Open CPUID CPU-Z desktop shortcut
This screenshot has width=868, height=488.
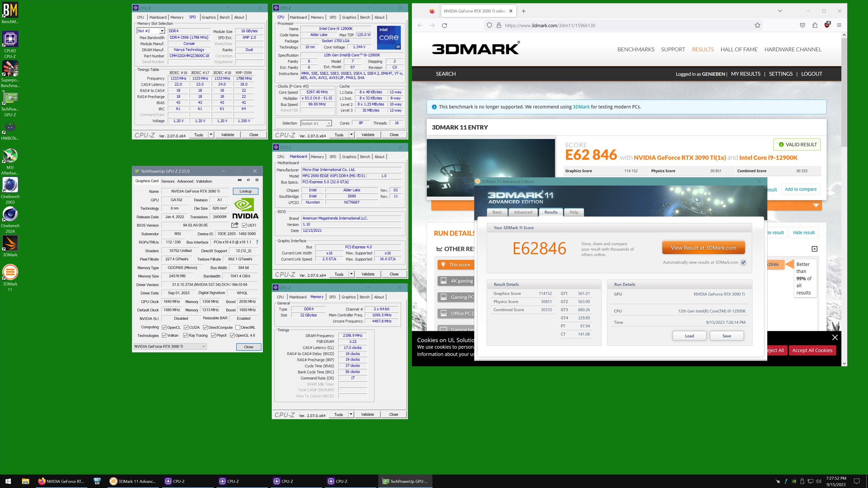point(10,45)
